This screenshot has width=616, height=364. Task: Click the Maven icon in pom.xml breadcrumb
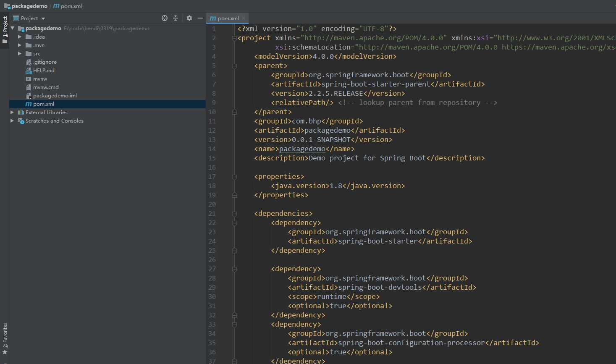point(56,6)
